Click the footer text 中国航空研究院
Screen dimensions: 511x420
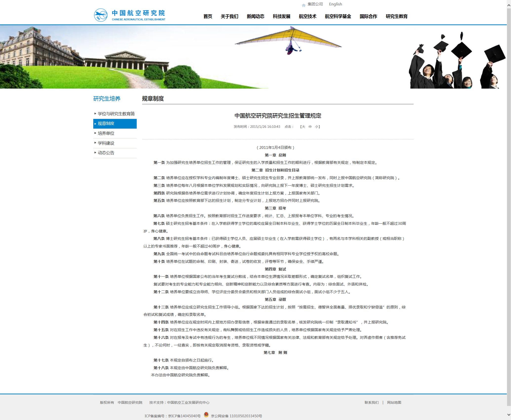point(130,402)
